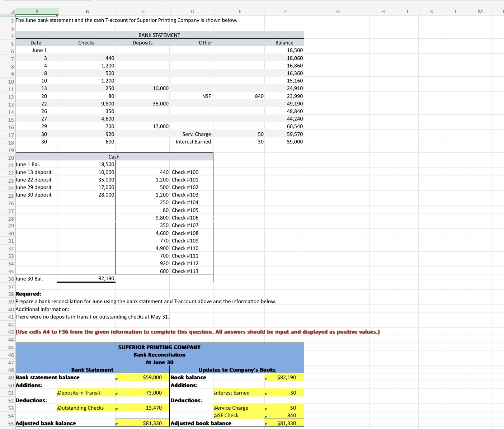The image size is (504, 429).
Task: Select column D header
Action: pos(192,11)
